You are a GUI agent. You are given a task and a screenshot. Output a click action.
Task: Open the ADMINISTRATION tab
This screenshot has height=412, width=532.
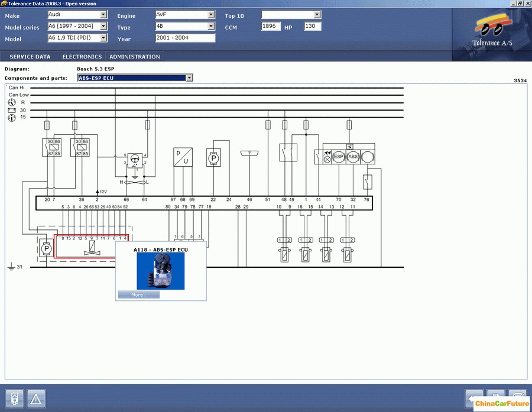coord(135,57)
